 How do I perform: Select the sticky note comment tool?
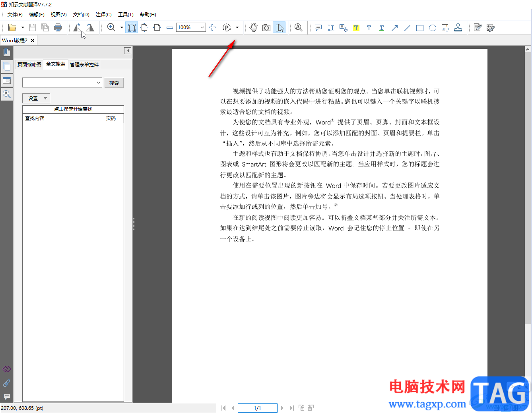tap(318, 27)
